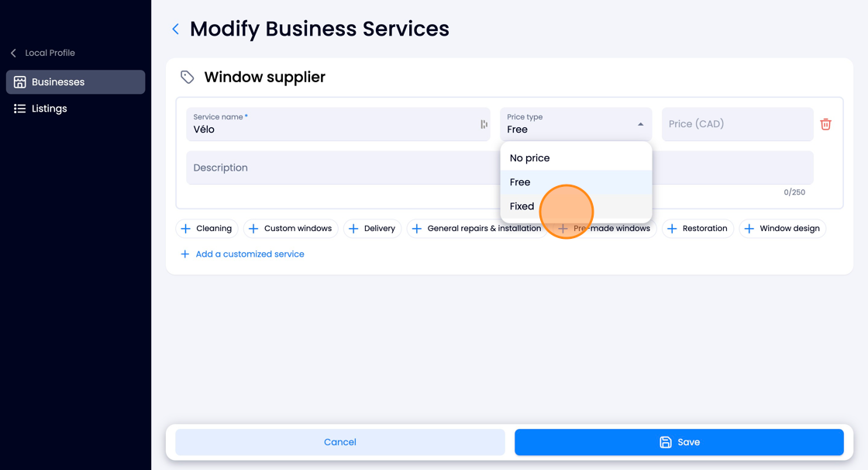Viewport: 868px width, 470px height.
Task: Collapse the Price type dropdown arrow
Action: tap(640, 124)
